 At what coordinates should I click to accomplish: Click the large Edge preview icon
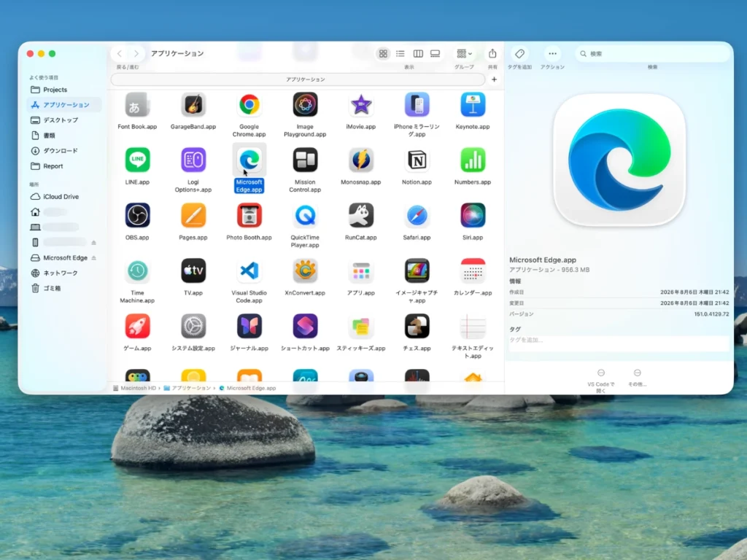(619, 160)
